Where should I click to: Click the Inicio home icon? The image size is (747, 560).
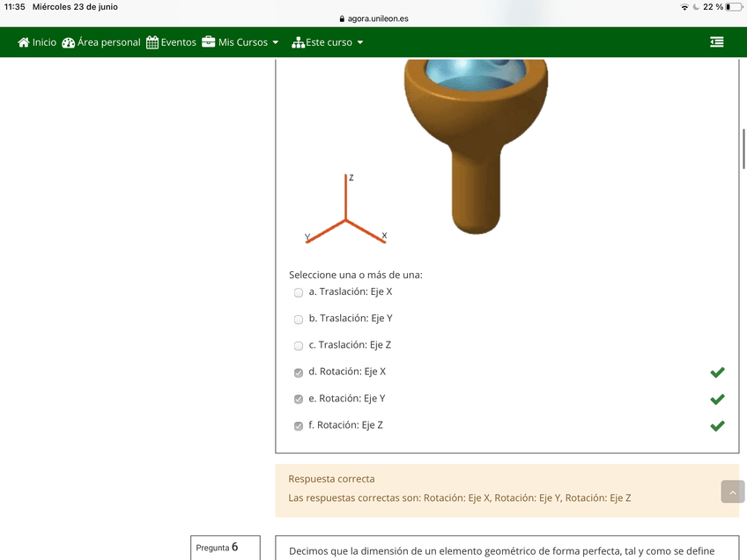24,42
